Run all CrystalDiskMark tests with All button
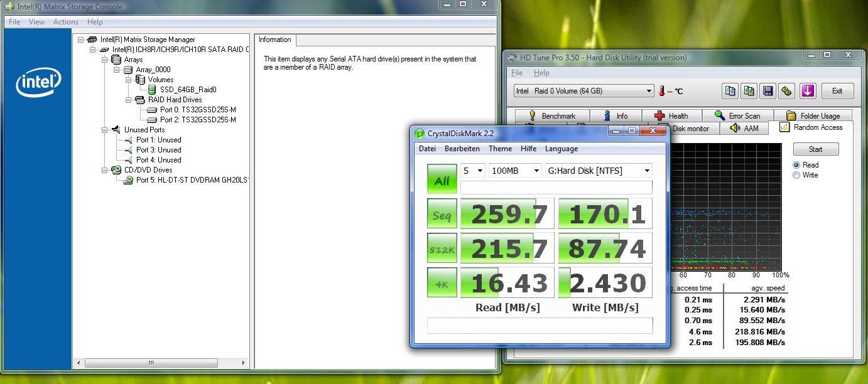 coord(442,179)
